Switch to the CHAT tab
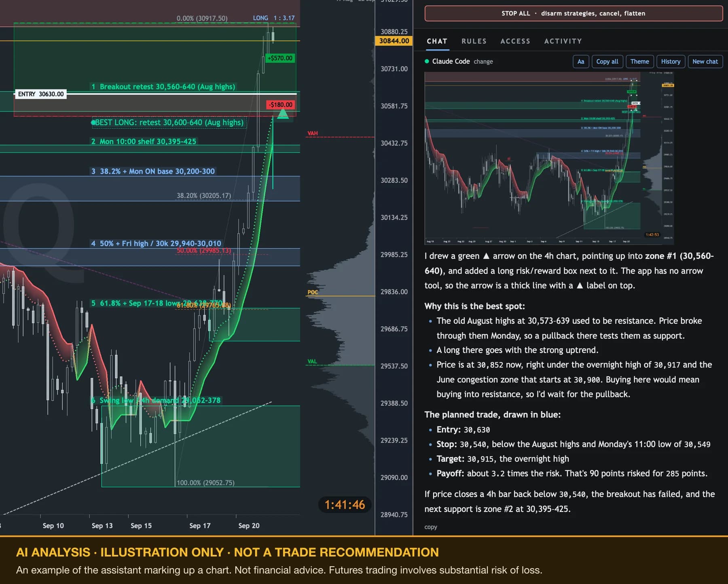This screenshot has height=584, width=728. pyautogui.click(x=437, y=41)
